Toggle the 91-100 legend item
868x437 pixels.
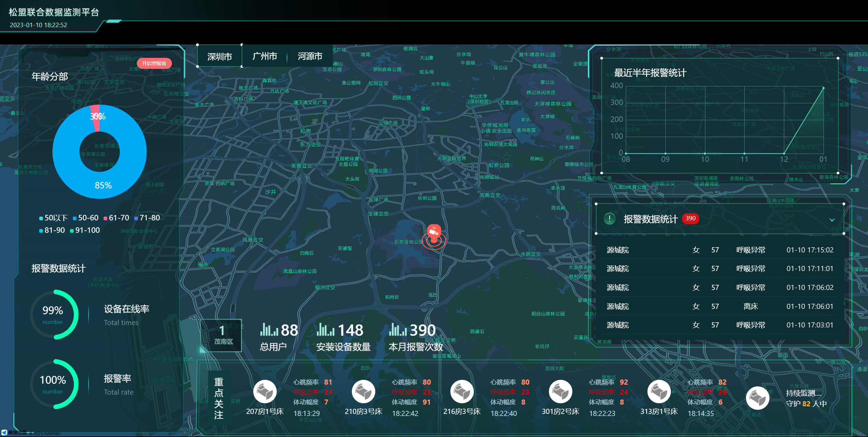(85, 230)
